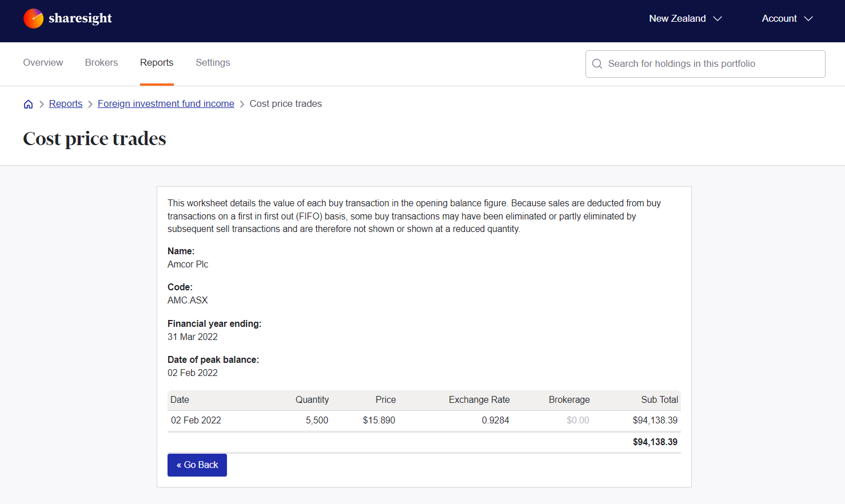The height and width of the screenshot is (504, 845).
Task: Click the Amcor Plc name value
Action: pos(188,265)
